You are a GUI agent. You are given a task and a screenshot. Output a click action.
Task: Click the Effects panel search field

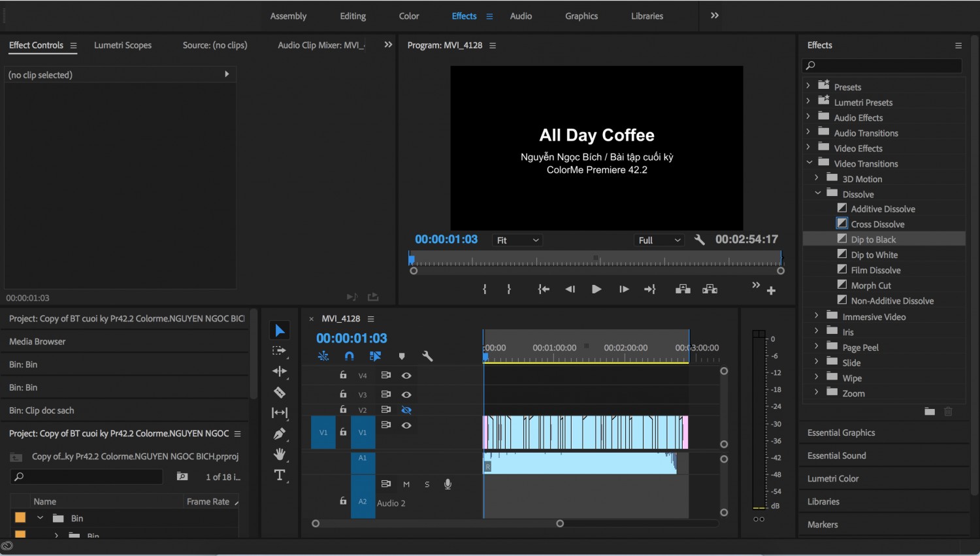[x=882, y=65]
